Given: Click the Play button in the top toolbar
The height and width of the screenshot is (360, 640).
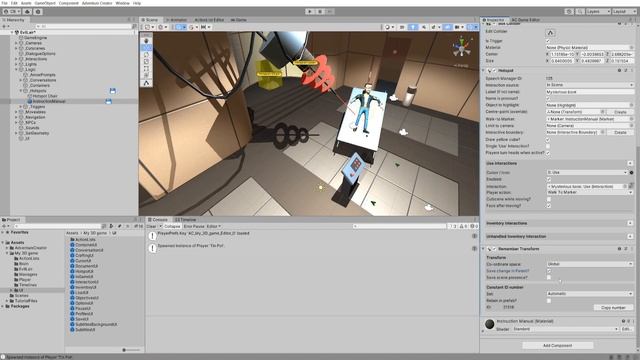Looking at the screenshot, I should 310,11.
